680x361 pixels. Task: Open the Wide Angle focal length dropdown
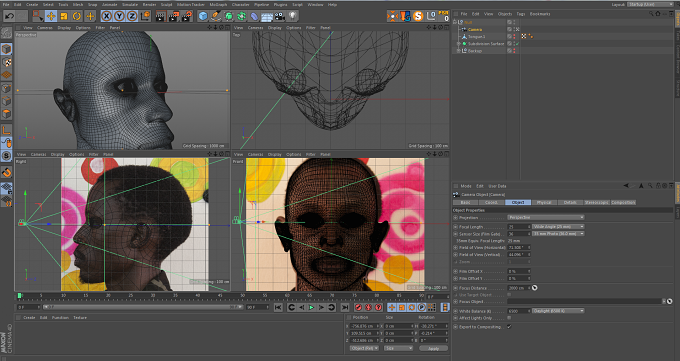(558, 226)
